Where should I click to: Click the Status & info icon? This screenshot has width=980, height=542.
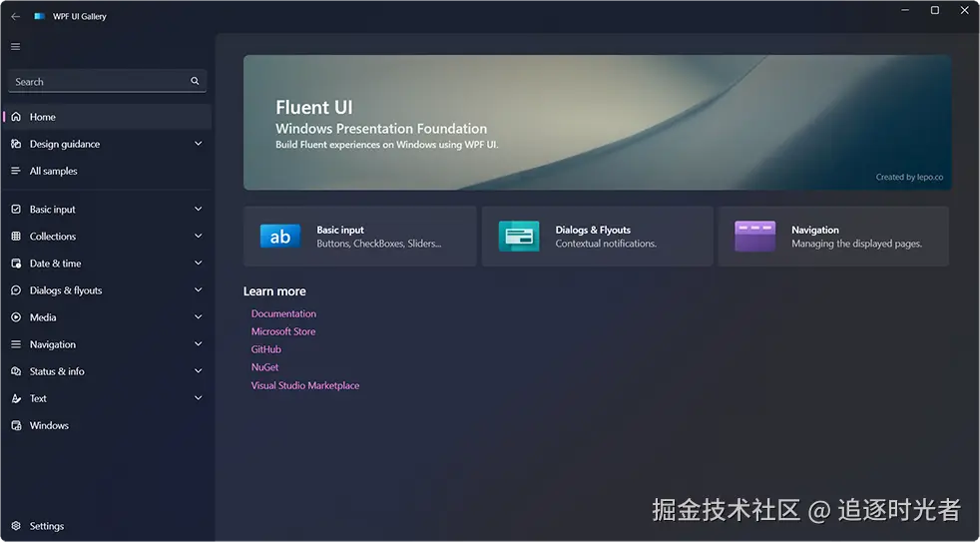(16, 371)
